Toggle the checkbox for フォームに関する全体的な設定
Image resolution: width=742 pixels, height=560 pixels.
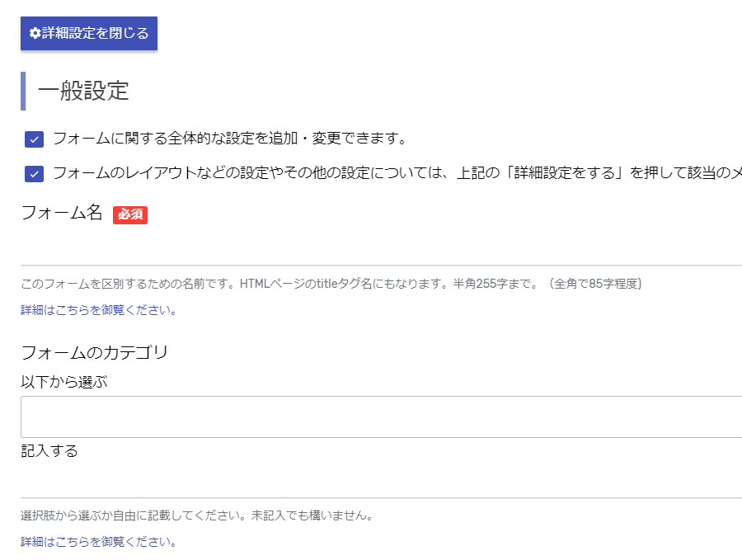(34, 139)
